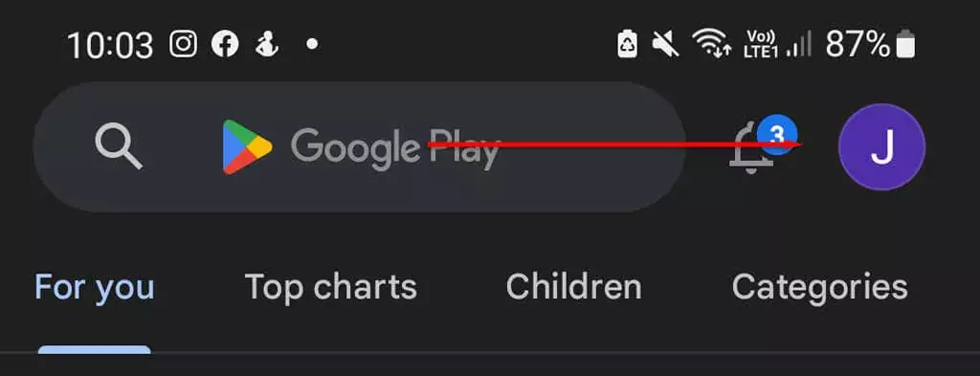Tap the blue notification badge showing 3
Image resolution: width=980 pixels, height=376 pixels.
[x=777, y=134]
